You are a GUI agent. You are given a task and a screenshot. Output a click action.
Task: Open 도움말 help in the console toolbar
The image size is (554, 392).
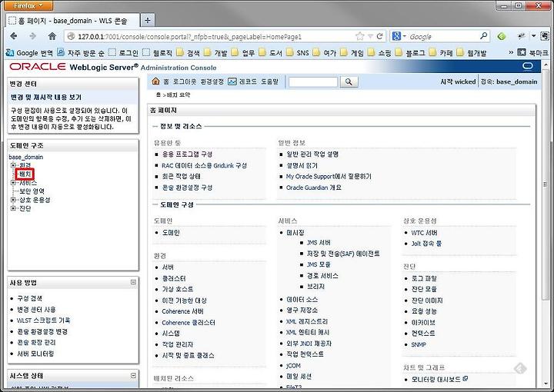[269, 81]
